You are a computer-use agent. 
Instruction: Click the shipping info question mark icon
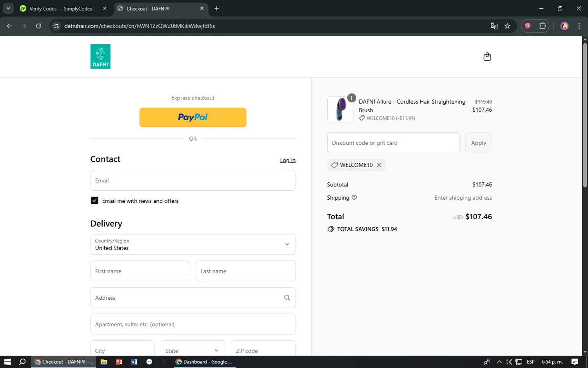point(354,197)
